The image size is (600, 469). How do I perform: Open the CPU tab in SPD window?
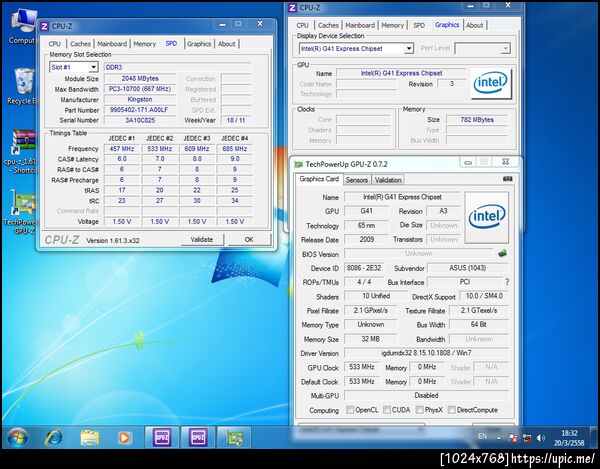(55, 44)
